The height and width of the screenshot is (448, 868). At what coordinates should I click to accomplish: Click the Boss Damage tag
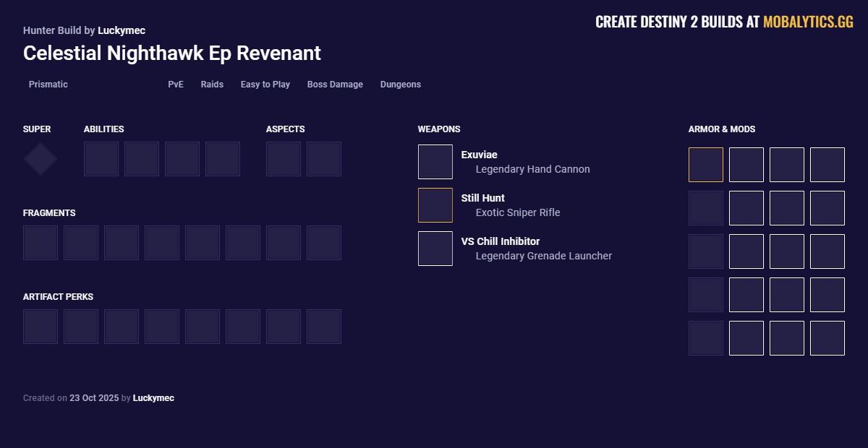(335, 85)
